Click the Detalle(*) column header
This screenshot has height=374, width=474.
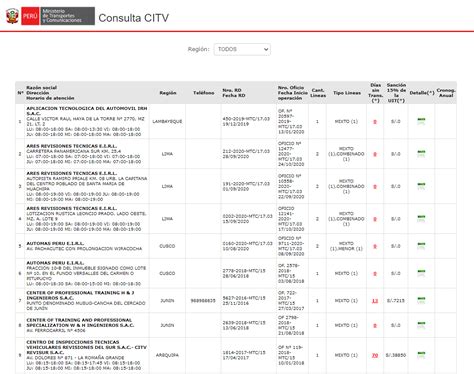pyautogui.click(x=422, y=93)
